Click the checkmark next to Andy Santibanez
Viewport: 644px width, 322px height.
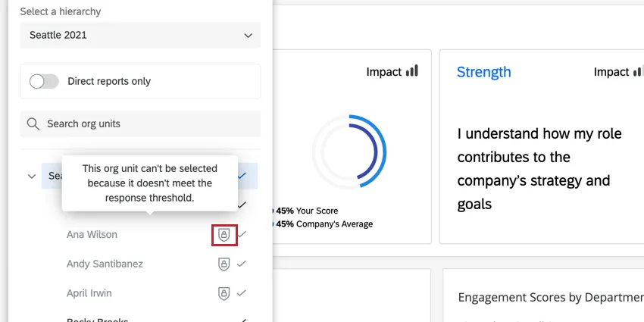coord(242,264)
